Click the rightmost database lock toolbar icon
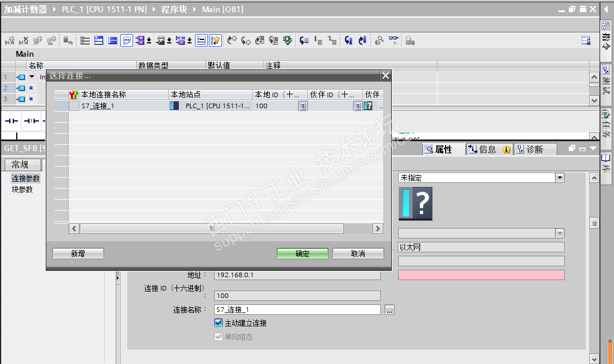614x364 pixels. click(410, 41)
